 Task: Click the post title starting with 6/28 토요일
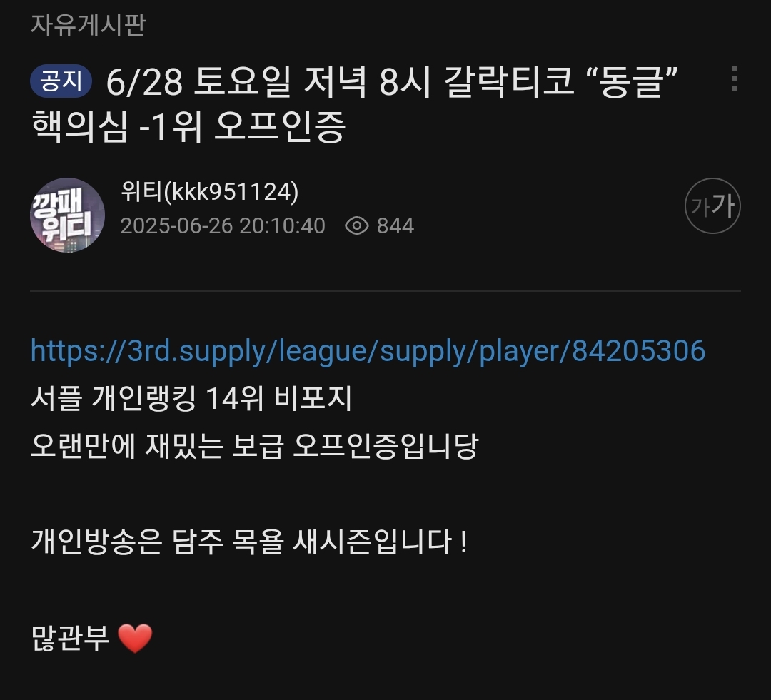tap(354, 103)
